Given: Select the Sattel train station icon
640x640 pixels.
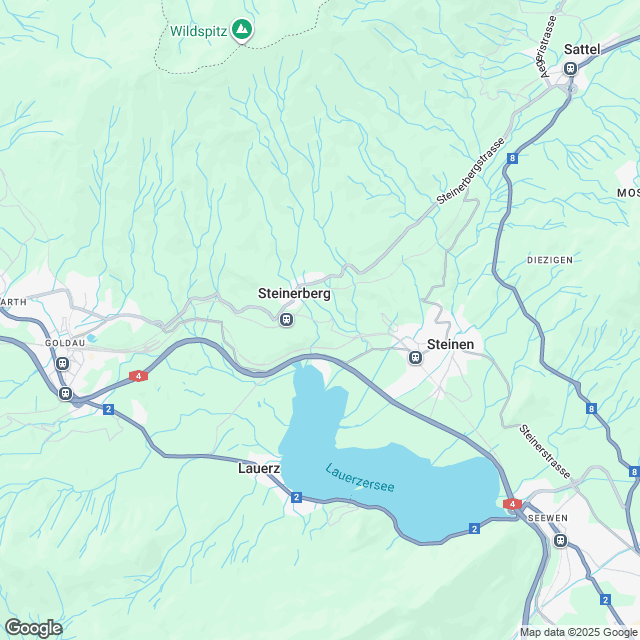Looking at the screenshot, I should tap(571, 68).
